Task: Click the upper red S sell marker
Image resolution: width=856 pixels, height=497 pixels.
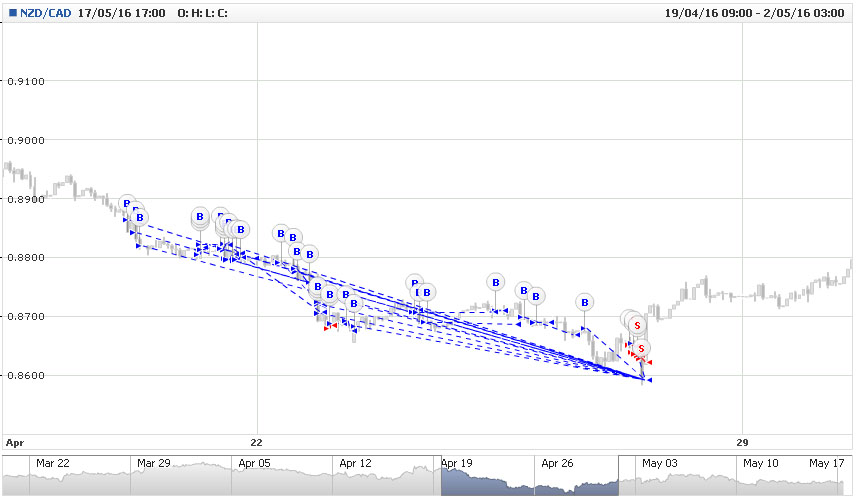Action: tap(636, 326)
